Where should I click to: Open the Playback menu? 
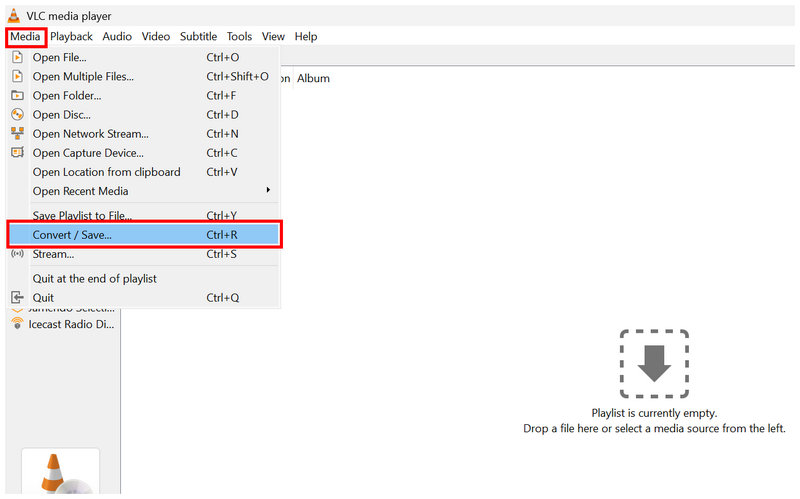[71, 36]
